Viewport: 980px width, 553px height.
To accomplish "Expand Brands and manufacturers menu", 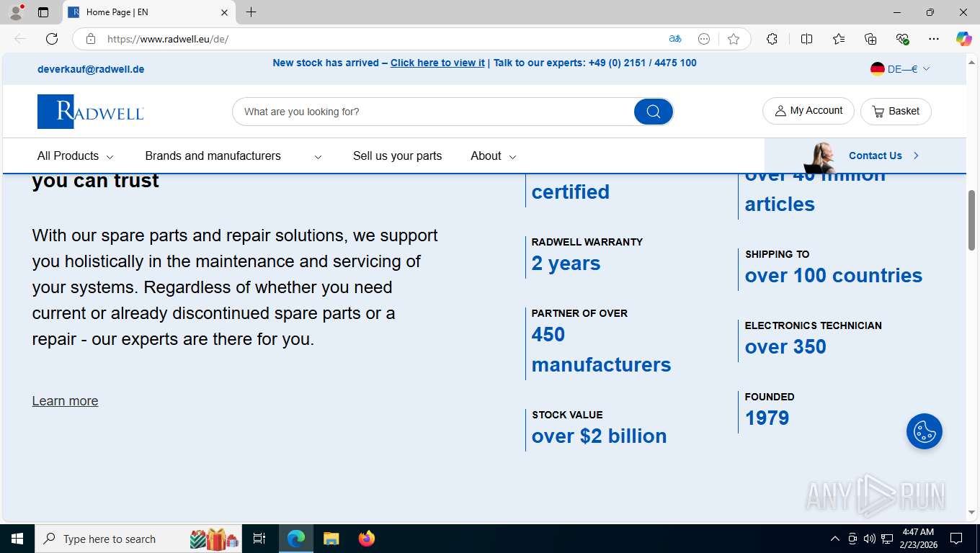I will (233, 156).
